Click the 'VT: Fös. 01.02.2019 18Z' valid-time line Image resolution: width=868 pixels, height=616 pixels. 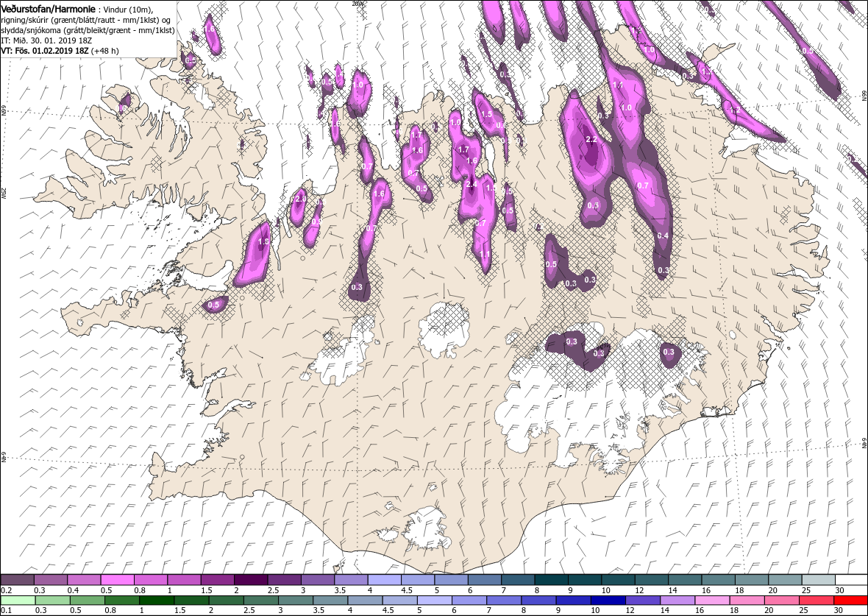(45, 50)
